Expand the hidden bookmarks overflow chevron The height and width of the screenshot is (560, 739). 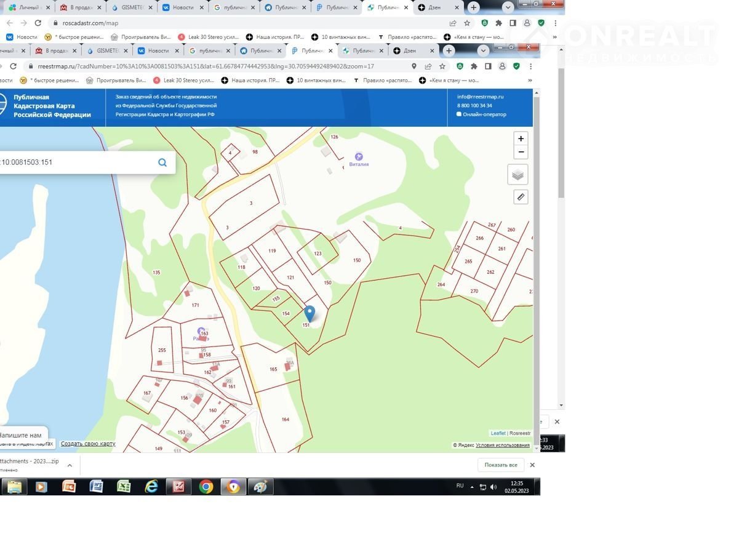pyautogui.click(x=530, y=80)
